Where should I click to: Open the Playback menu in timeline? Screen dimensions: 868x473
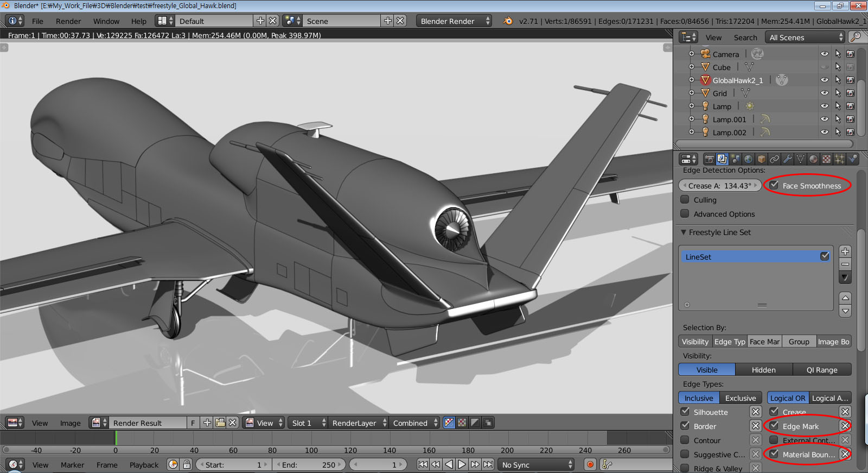(x=144, y=465)
